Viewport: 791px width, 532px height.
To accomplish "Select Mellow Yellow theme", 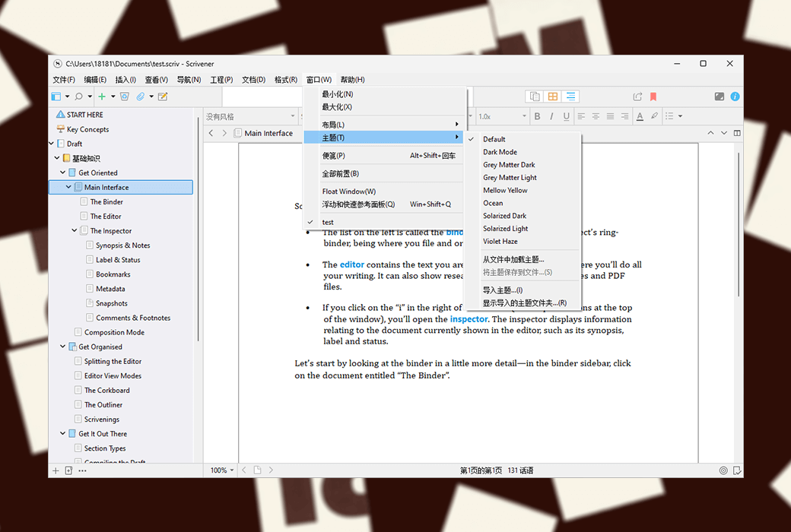I will [x=523, y=191].
